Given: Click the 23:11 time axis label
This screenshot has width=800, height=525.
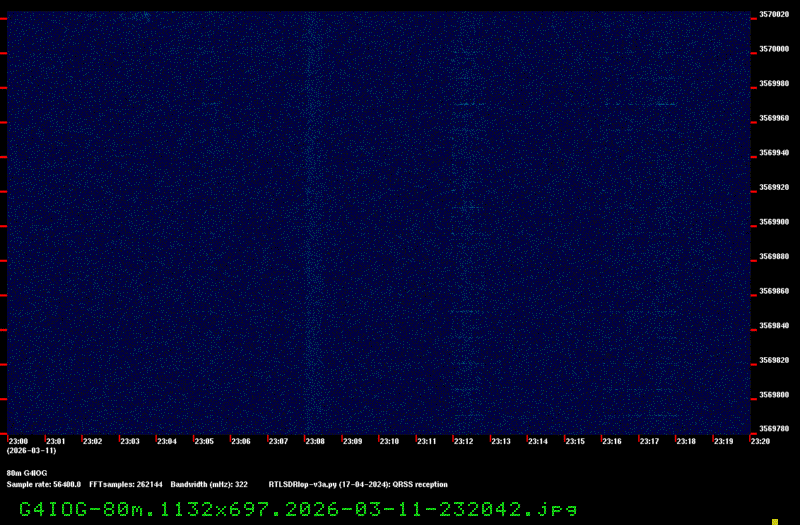Looking at the screenshot, I should (427, 441).
